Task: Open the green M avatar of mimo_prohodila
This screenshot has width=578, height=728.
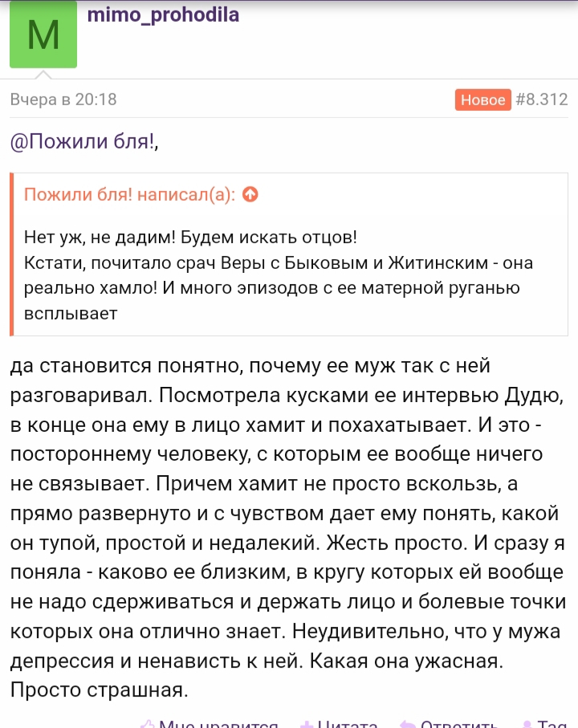Action: coord(43,35)
